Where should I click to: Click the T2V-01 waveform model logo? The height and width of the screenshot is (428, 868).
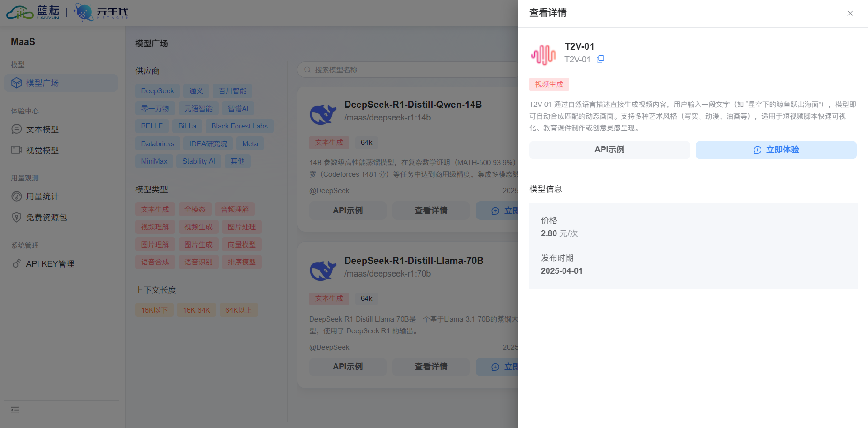[543, 55]
